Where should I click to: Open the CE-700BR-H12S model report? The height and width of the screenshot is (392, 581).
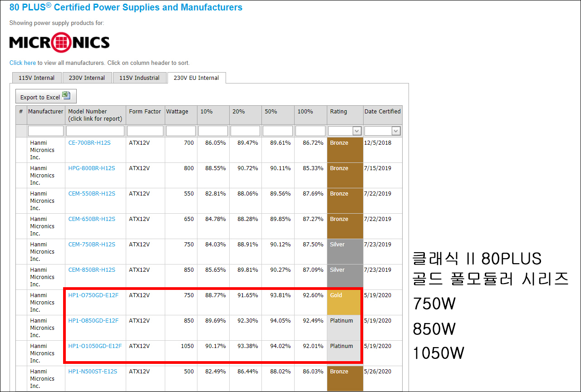pyautogui.click(x=89, y=143)
